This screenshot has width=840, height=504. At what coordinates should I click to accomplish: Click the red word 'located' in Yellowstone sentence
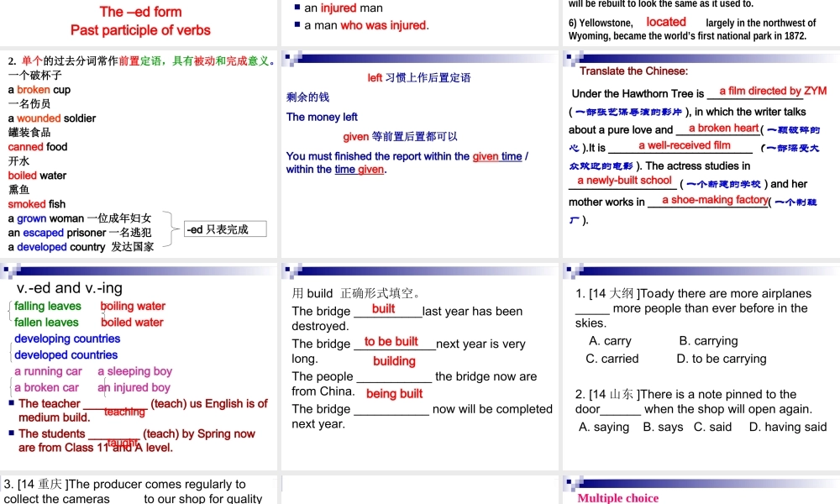[x=666, y=22]
